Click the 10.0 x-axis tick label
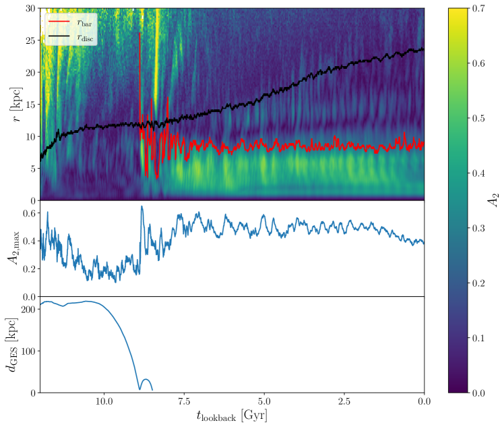The height and width of the screenshot is (427, 504). tap(104, 401)
